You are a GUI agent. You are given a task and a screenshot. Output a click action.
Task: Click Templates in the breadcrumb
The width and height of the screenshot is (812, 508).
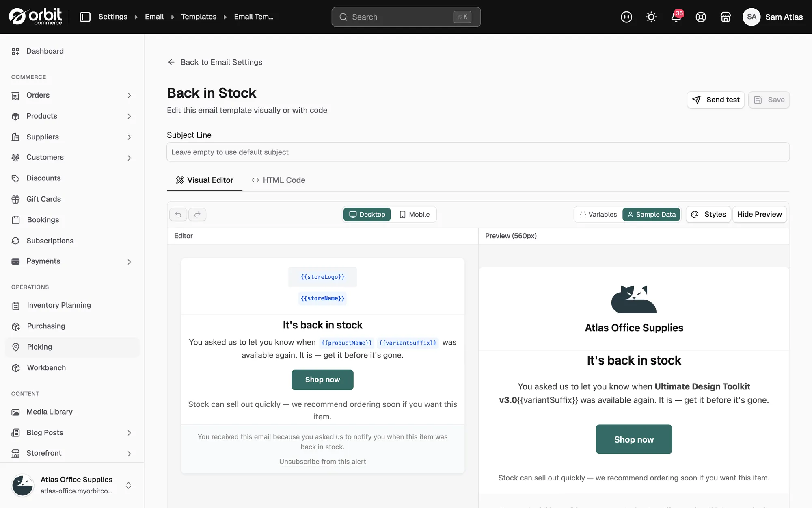coord(199,17)
